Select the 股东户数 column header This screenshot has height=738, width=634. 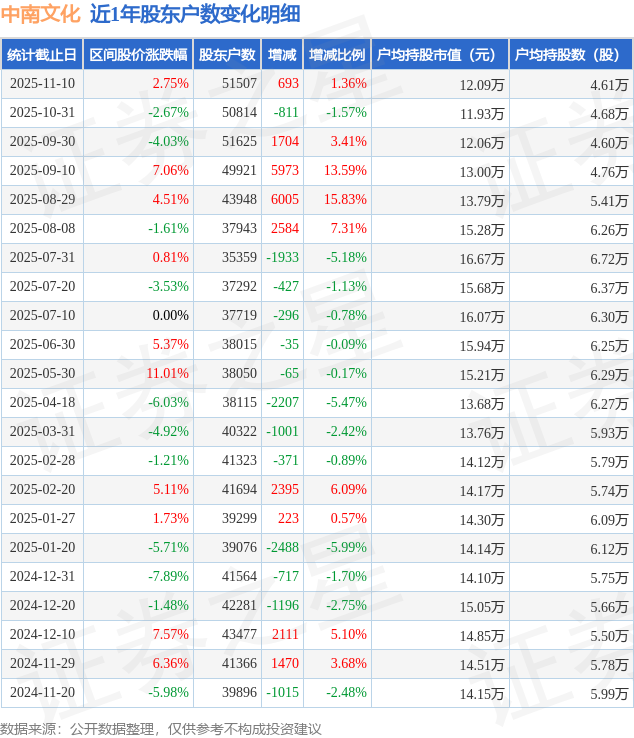tap(227, 55)
